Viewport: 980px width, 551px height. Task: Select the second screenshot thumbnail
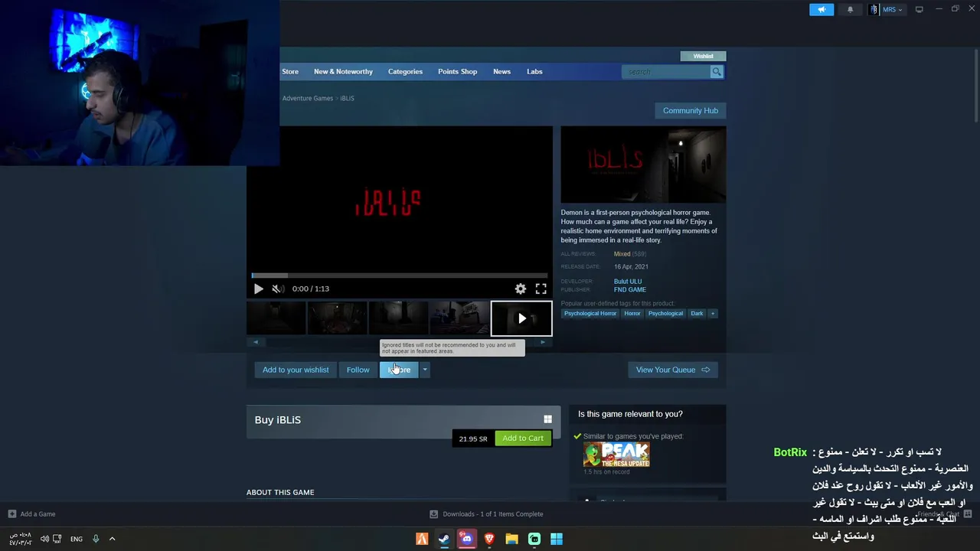pos(338,318)
